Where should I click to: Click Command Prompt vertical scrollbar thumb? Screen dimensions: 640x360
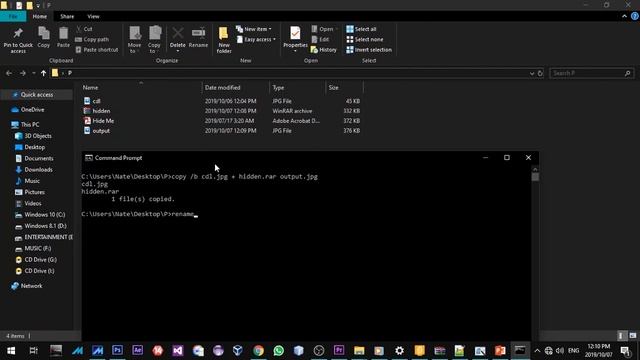click(535, 177)
